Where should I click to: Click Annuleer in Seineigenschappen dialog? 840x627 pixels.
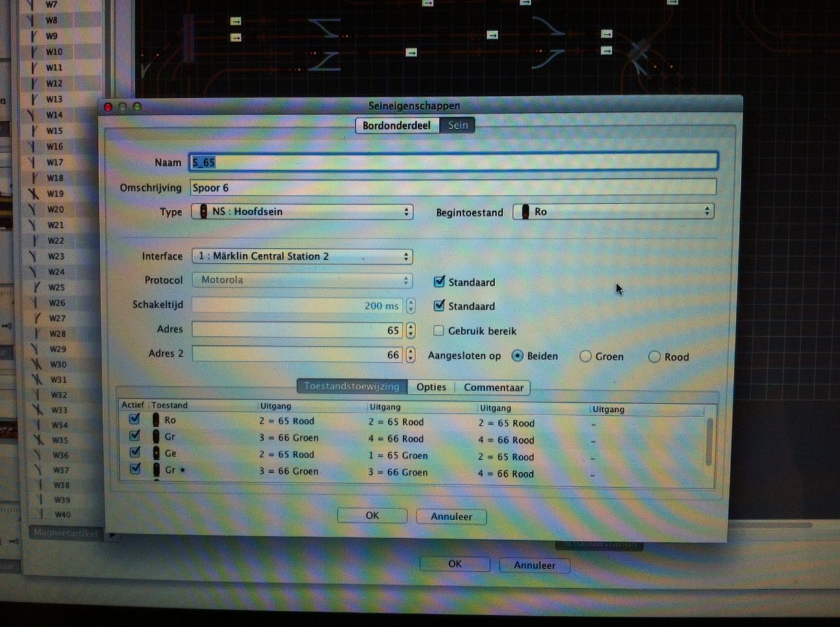tap(451, 516)
